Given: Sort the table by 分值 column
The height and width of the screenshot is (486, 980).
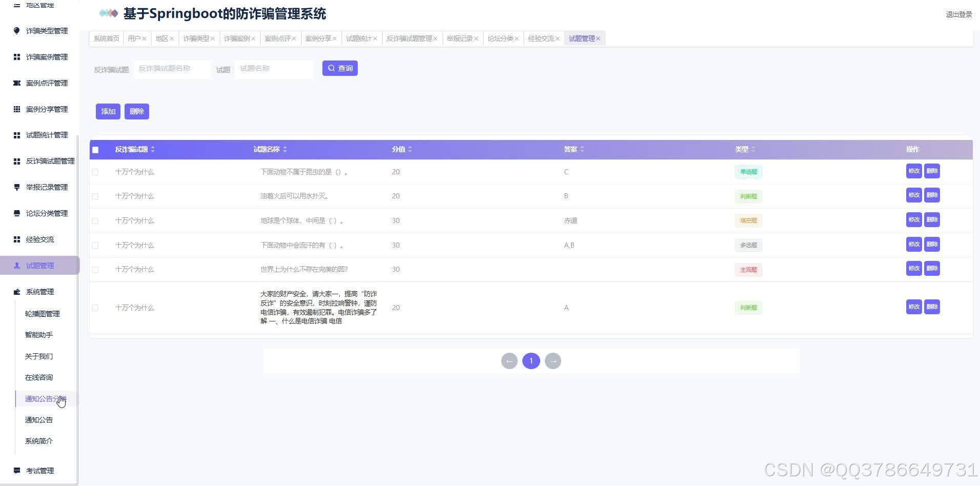Looking at the screenshot, I should (411, 149).
